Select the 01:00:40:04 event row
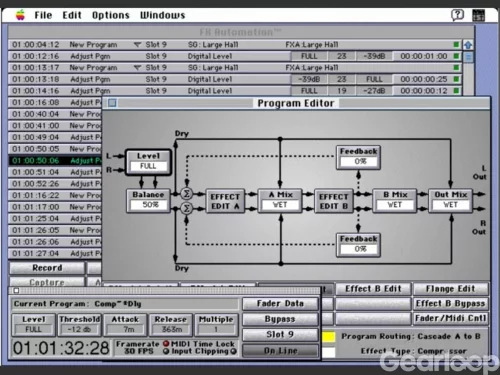500x375 pixels. [55, 114]
